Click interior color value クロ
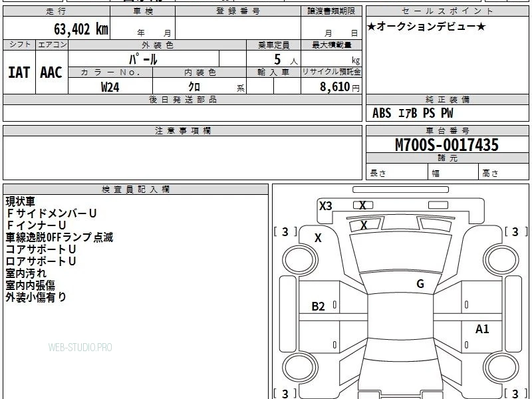This screenshot has width=532, height=399. [x=194, y=87]
